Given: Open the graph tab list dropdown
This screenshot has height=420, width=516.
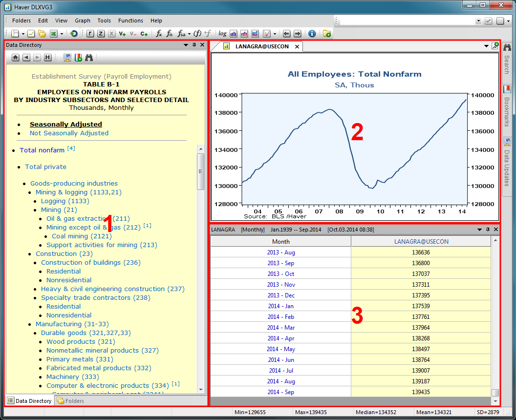Looking at the screenshot, I should click(486, 46).
